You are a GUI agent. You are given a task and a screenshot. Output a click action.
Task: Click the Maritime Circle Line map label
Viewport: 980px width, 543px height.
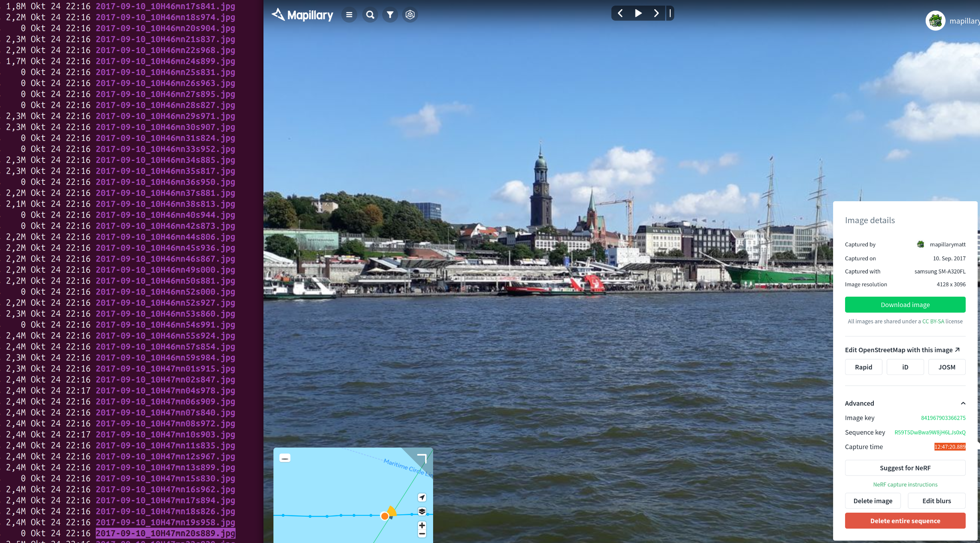408,468
